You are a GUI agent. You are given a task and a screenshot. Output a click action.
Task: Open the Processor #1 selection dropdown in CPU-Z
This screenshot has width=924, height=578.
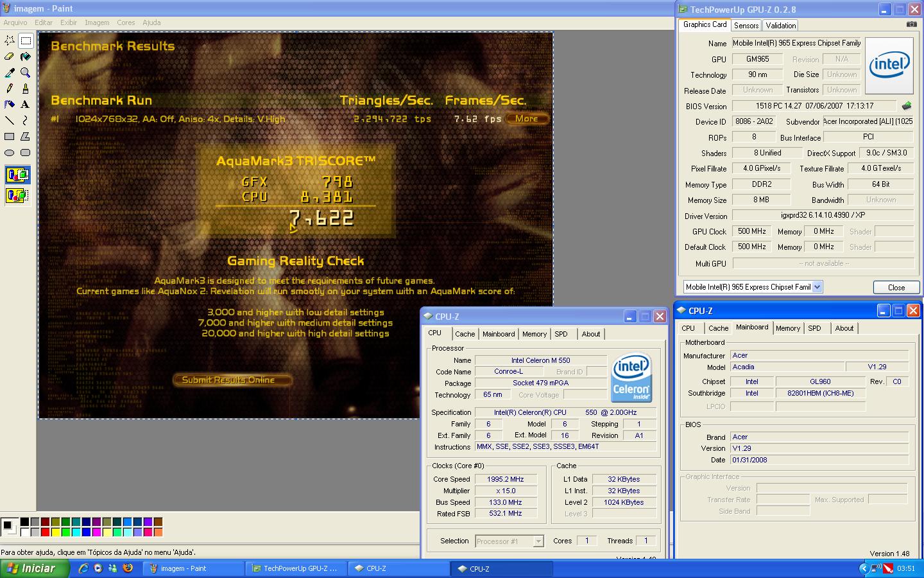538,541
